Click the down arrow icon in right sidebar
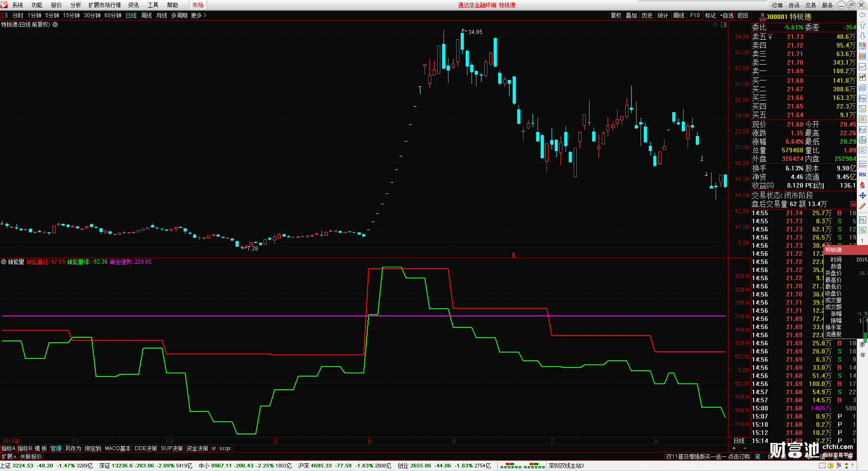The width and height of the screenshot is (868, 471). click(863, 36)
